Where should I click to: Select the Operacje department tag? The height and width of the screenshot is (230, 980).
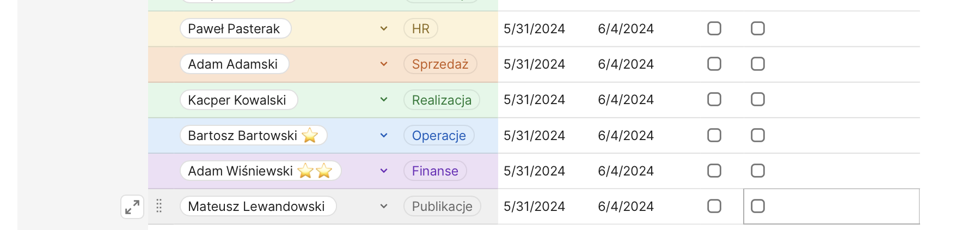click(x=439, y=136)
